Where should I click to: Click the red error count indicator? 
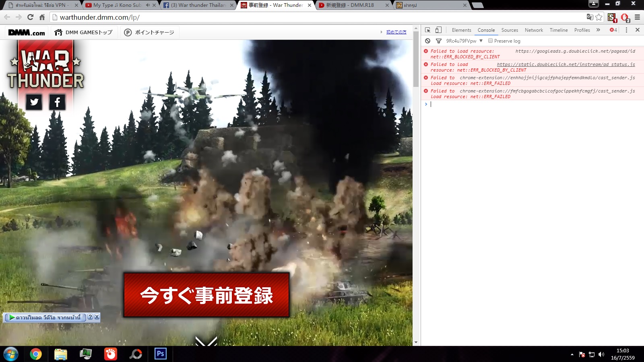click(613, 30)
